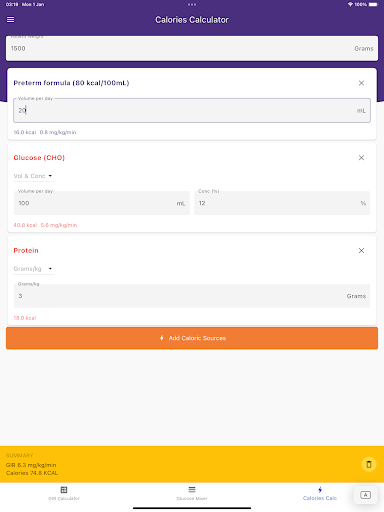Image resolution: width=384 pixels, height=512 pixels.
Task: Open the hamburger menu icon
Action: tap(11, 20)
